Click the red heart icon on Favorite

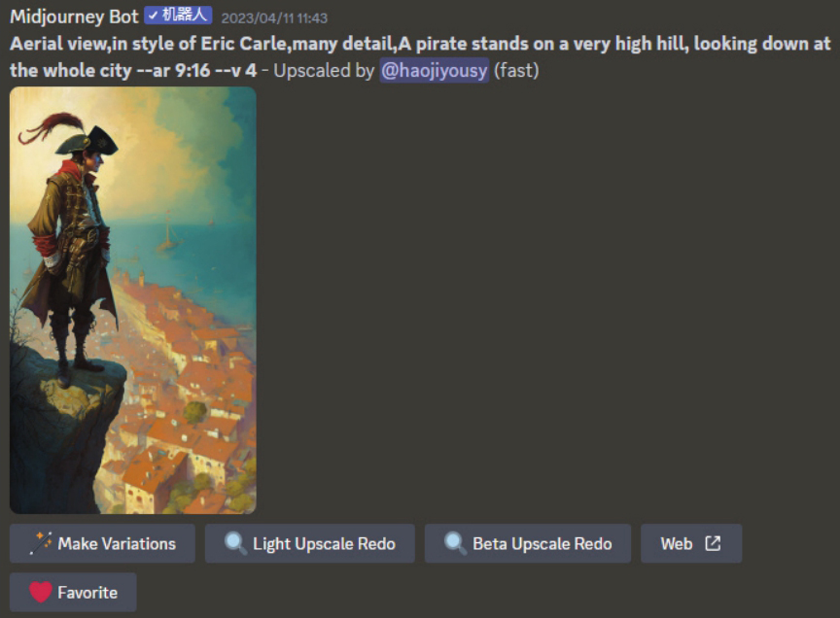[x=40, y=593]
